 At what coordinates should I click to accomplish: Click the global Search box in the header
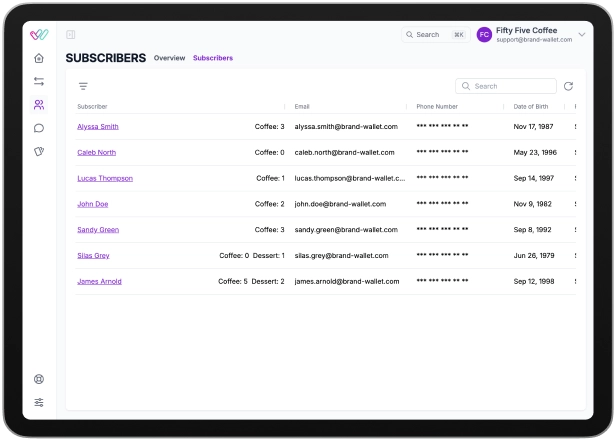pos(435,34)
